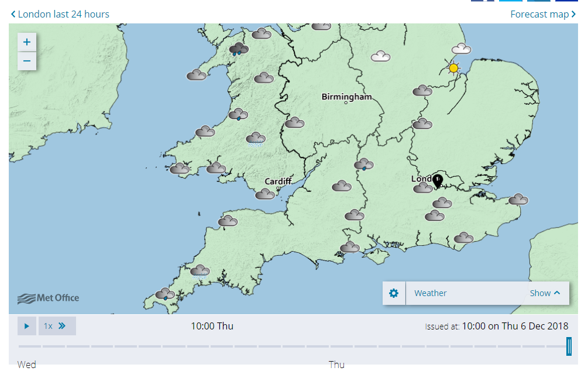The width and height of the screenshot is (588, 371).
Task: Go back via London last 24 hours link
Action: pos(60,13)
